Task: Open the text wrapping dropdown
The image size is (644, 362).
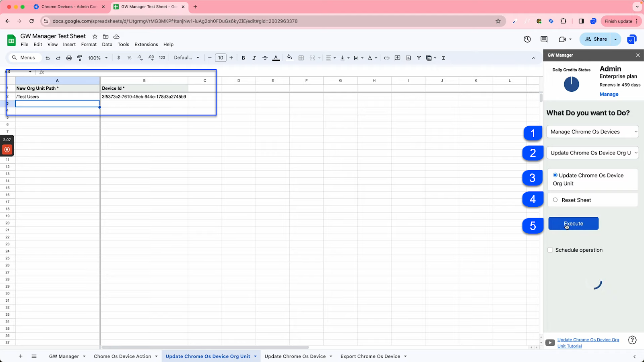Action: 358,58
